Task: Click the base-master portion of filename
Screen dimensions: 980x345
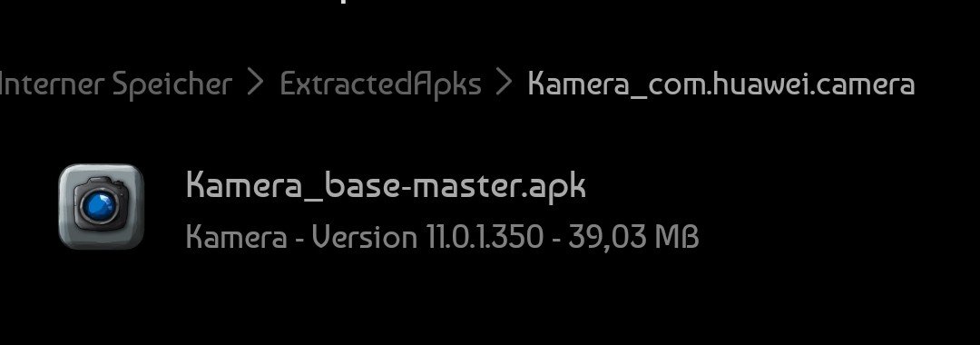Action: 423,186
